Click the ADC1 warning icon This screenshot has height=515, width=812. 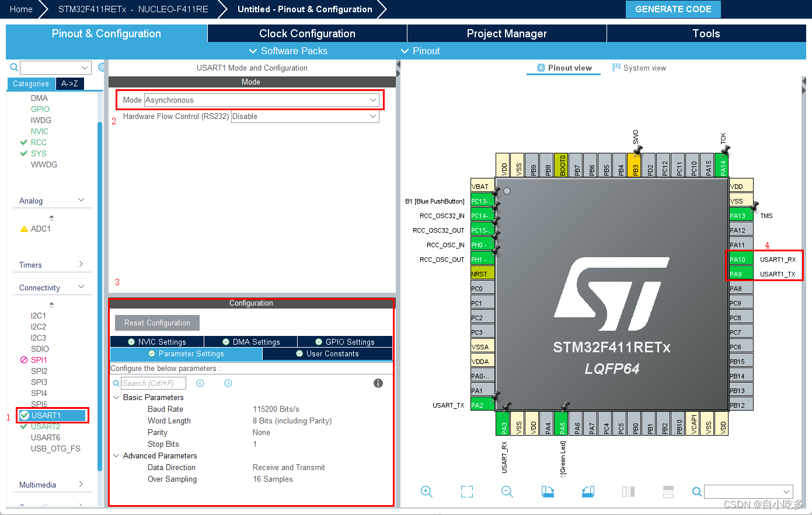24,229
